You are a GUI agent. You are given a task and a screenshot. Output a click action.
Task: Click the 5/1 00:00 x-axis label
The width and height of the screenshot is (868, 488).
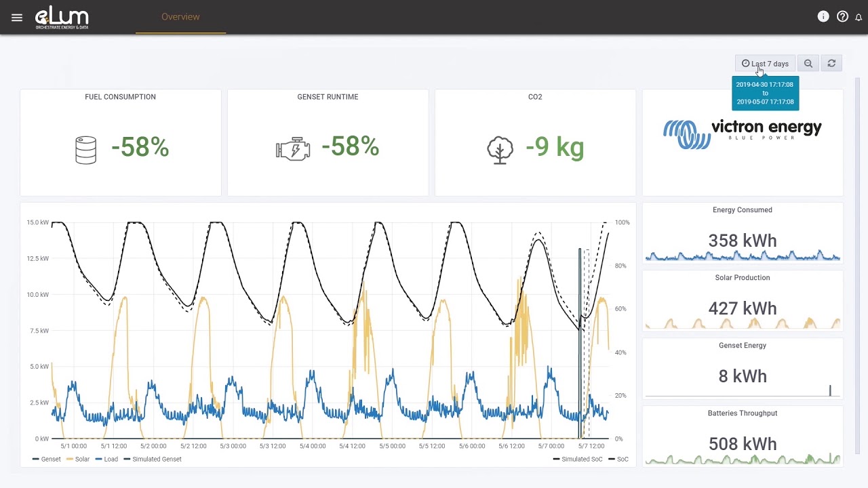73,446
